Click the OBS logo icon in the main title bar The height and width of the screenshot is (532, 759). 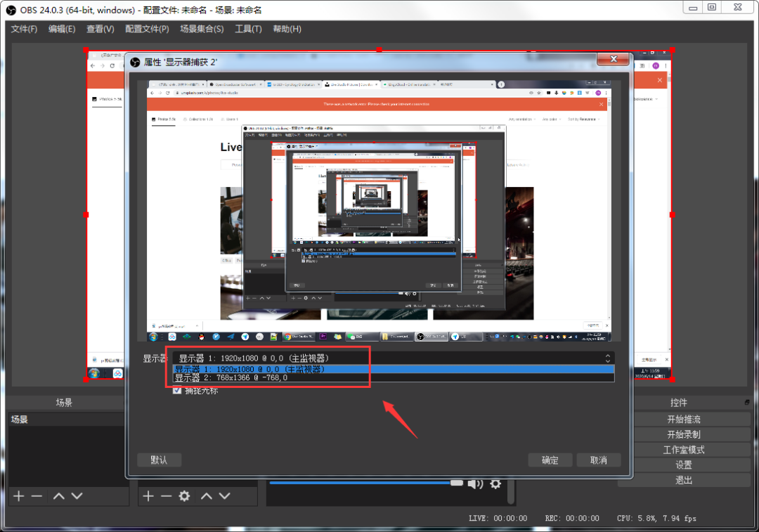coord(11,10)
